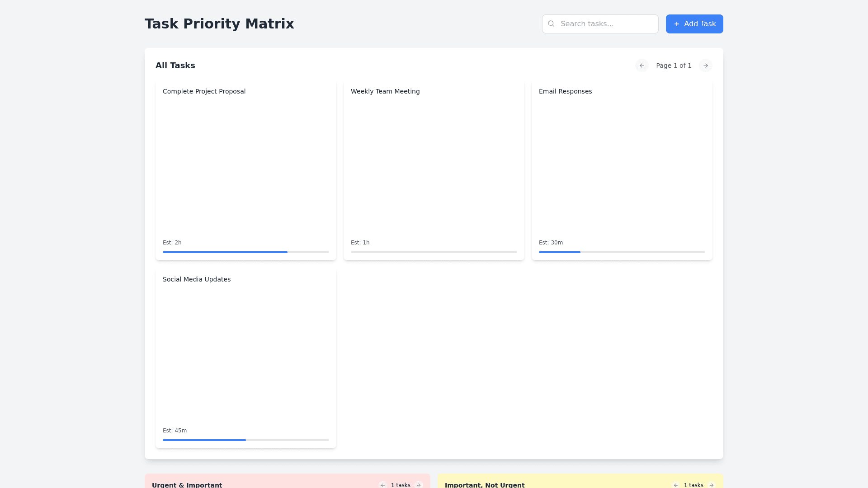
Task: Previous arrow in Urgent & Important quadrant
Action: click(x=383, y=485)
